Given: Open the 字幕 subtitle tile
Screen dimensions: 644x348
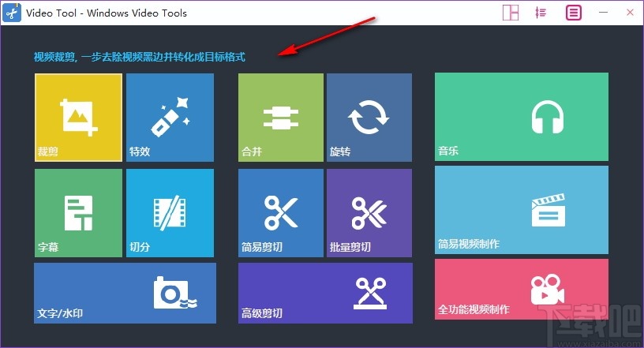Looking at the screenshot, I should tap(78, 213).
